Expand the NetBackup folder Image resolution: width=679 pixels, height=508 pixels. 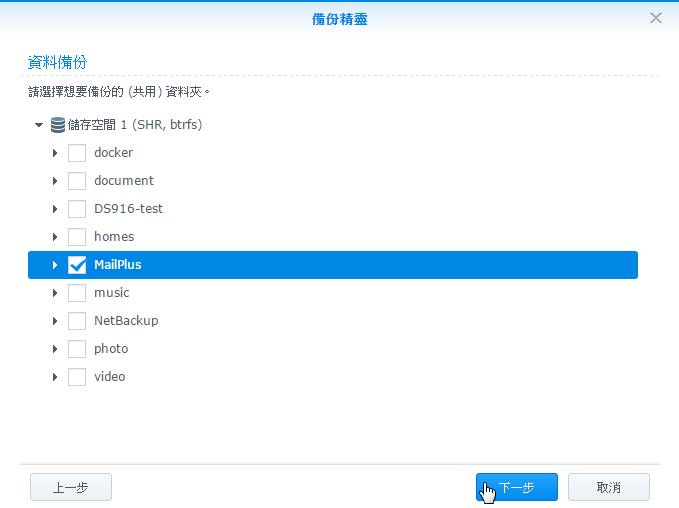point(55,321)
